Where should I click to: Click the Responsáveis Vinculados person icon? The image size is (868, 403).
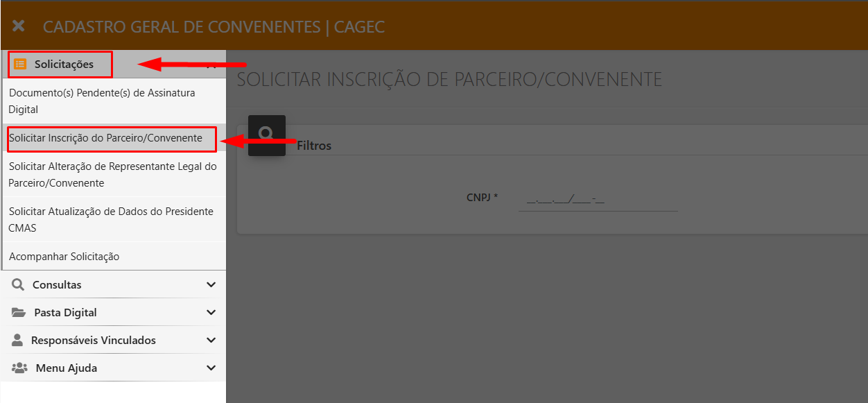[18, 340]
